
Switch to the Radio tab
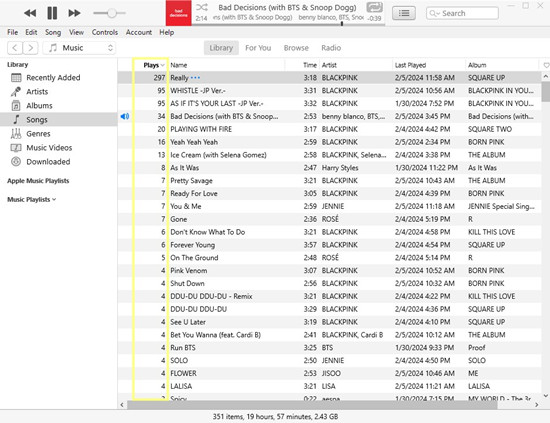tap(331, 48)
